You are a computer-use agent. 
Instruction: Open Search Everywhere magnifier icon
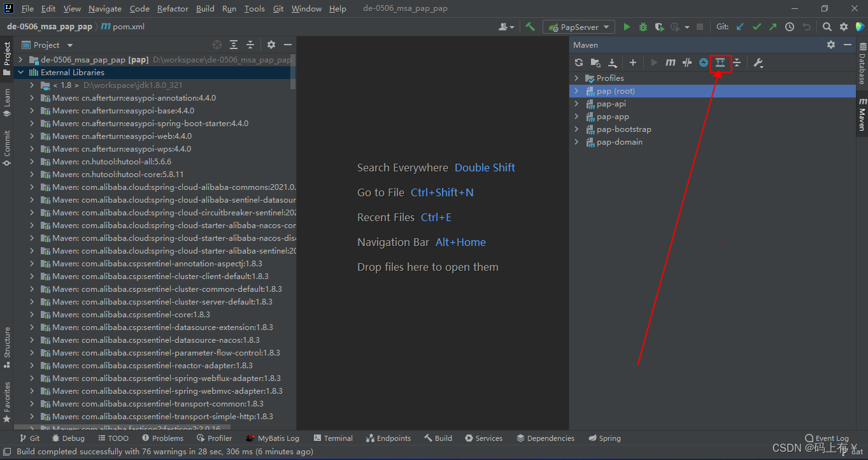pyautogui.click(x=827, y=27)
